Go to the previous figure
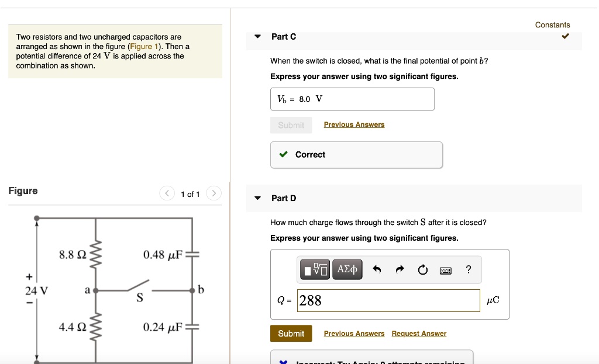599x364 pixels. coord(167,193)
